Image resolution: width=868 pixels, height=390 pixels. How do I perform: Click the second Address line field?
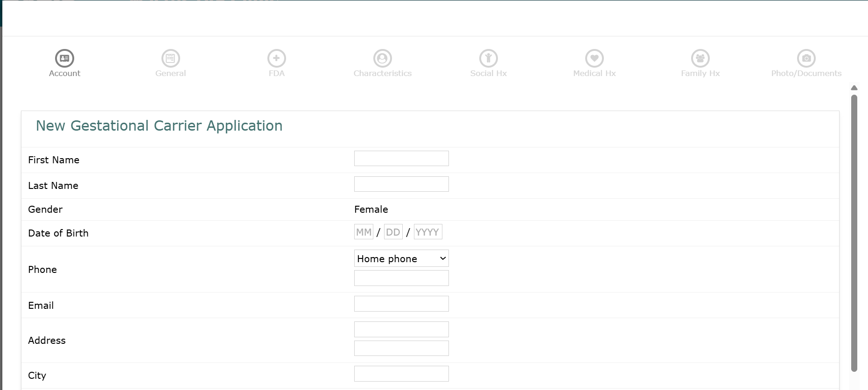(401, 348)
